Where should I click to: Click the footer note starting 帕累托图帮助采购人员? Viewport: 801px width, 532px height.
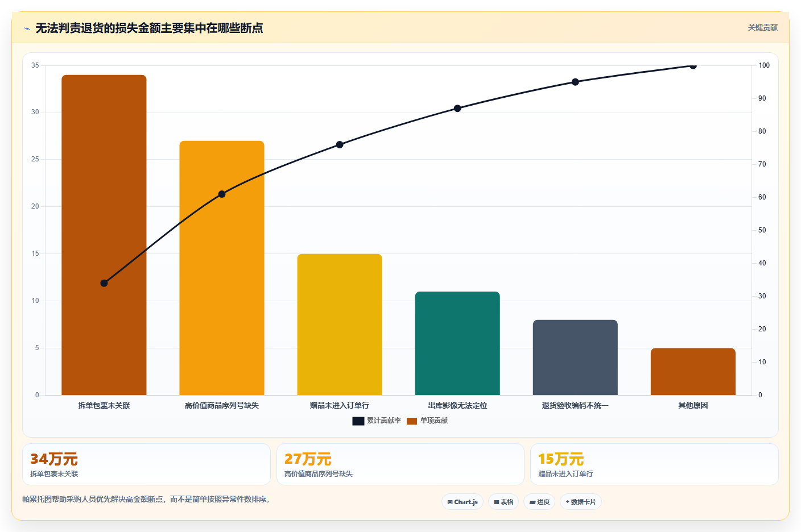click(x=146, y=499)
